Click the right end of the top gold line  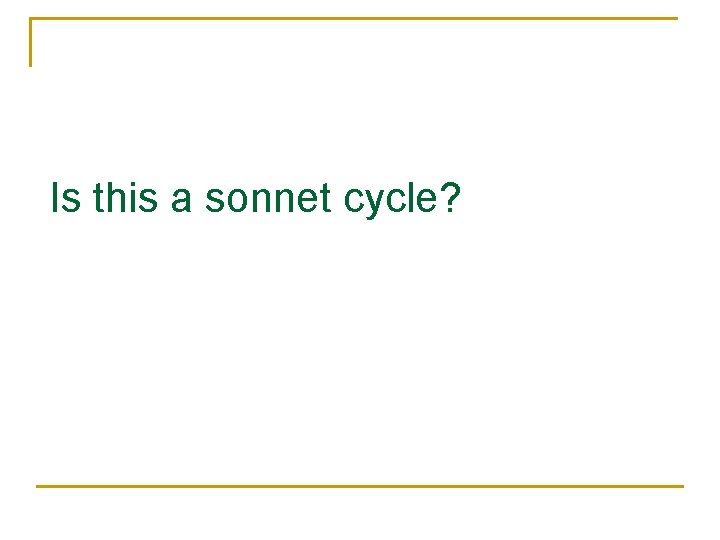pyautogui.click(x=676, y=18)
